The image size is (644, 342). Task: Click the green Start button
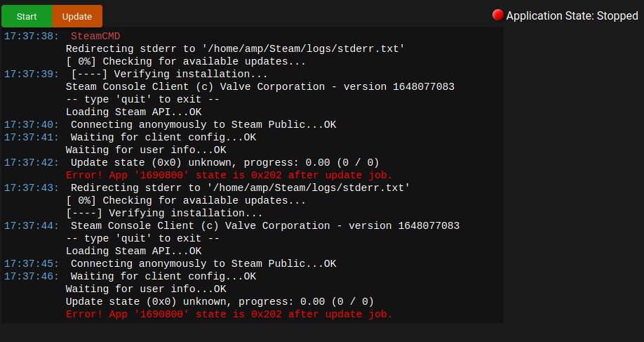[27, 16]
